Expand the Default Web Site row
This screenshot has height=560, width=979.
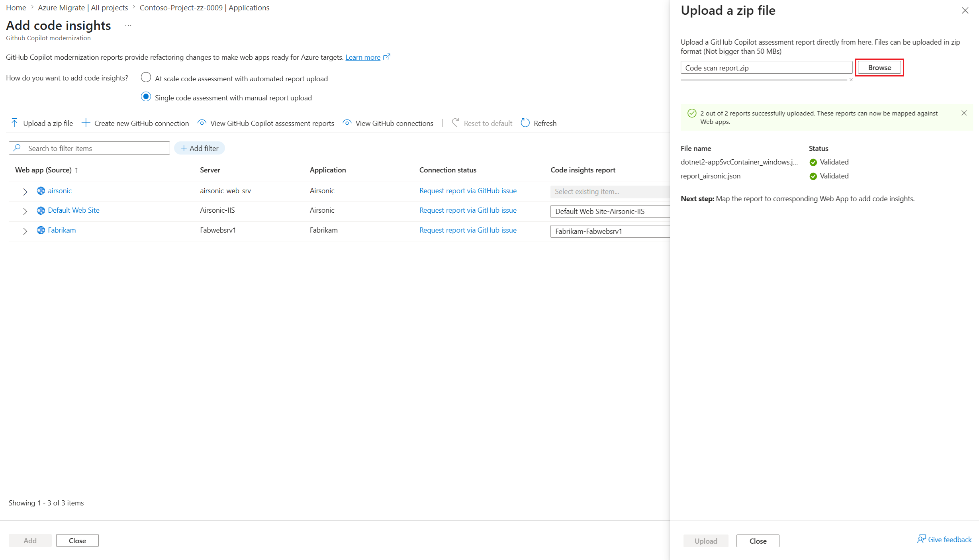25,211
